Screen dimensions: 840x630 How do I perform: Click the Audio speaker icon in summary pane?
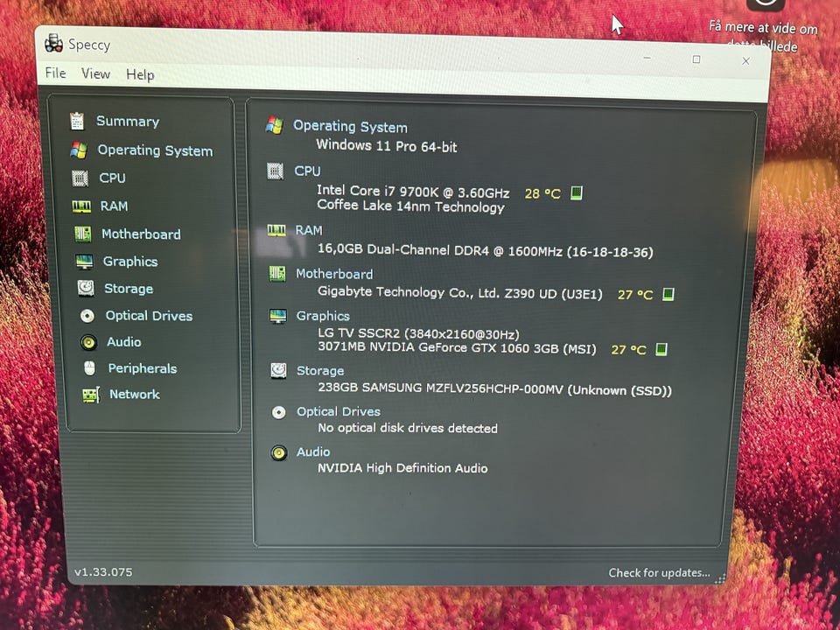(x=278, y=452)
